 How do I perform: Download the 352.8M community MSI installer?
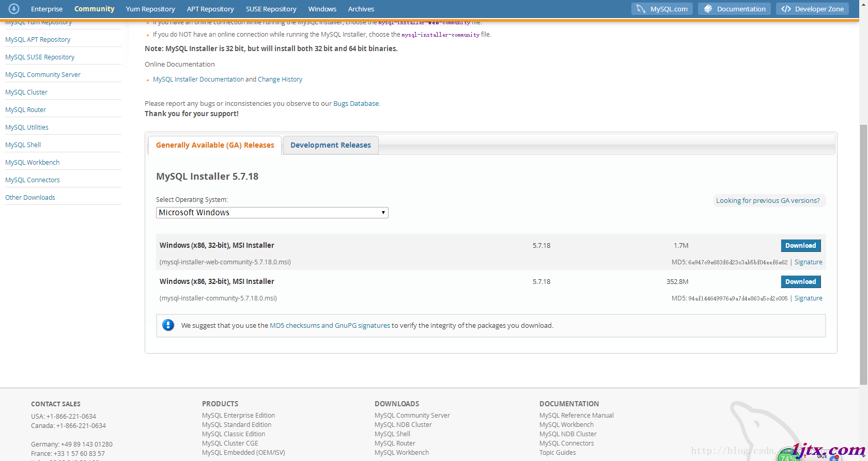point(800,282)
